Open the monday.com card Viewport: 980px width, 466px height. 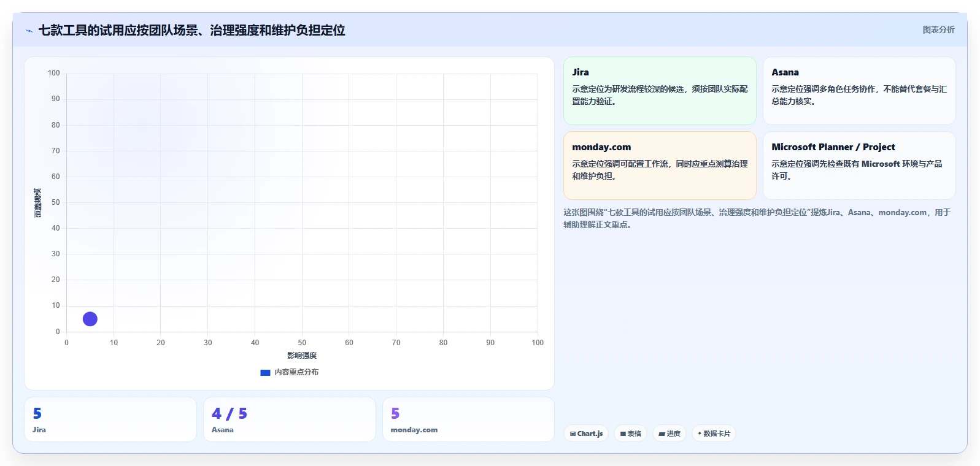660,166
